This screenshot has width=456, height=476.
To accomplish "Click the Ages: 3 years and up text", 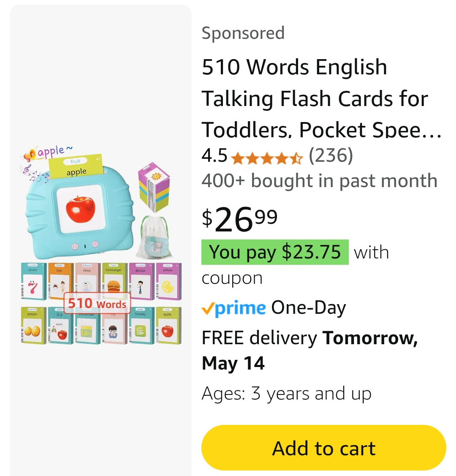I will tap(286, 394).
